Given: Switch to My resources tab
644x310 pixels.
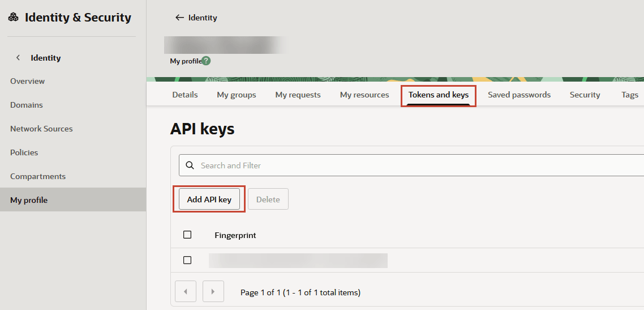Looking at the screenshot, I should tap(364, 95).
